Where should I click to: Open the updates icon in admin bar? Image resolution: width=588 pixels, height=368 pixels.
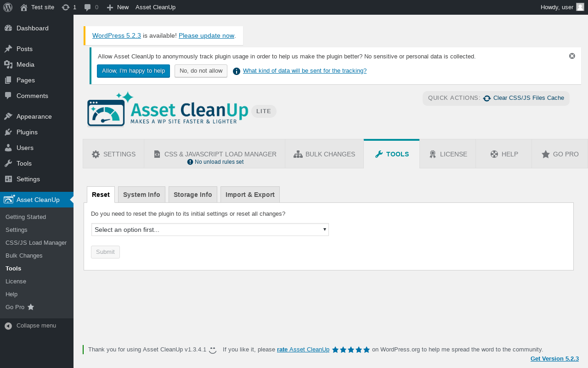coord(66,7)
